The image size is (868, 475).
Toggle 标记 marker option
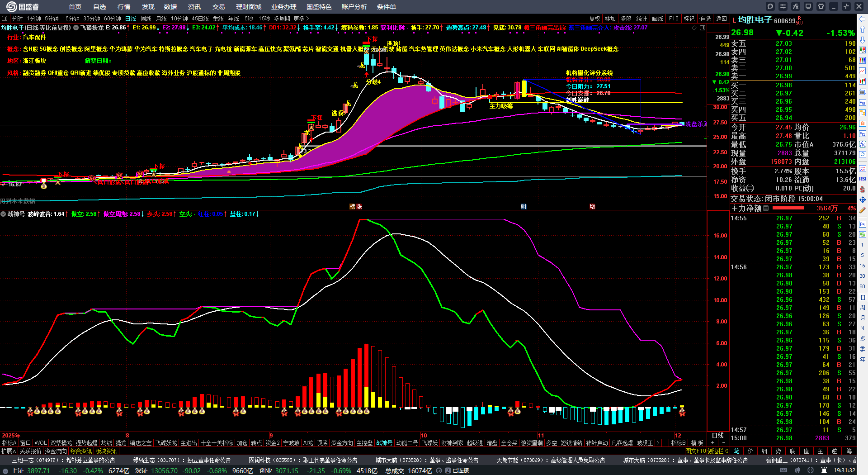(x=689, y=19)
